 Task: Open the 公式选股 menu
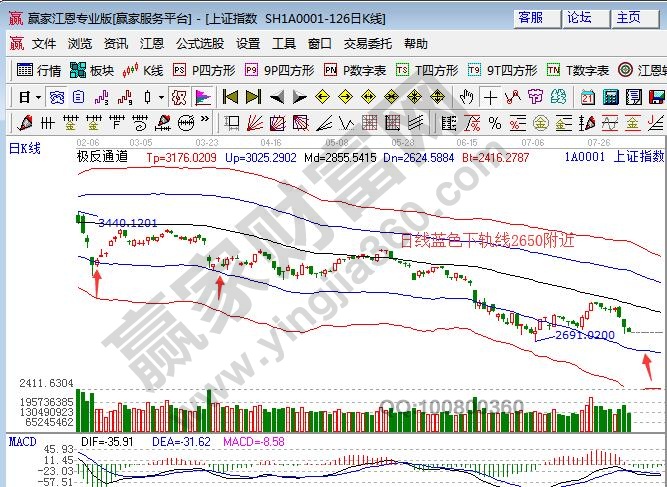200,44
